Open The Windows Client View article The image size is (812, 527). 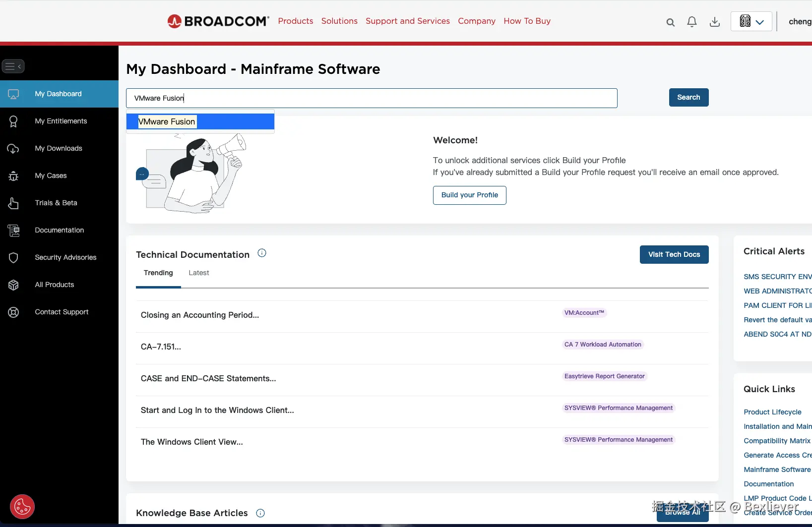pos(192,442)
